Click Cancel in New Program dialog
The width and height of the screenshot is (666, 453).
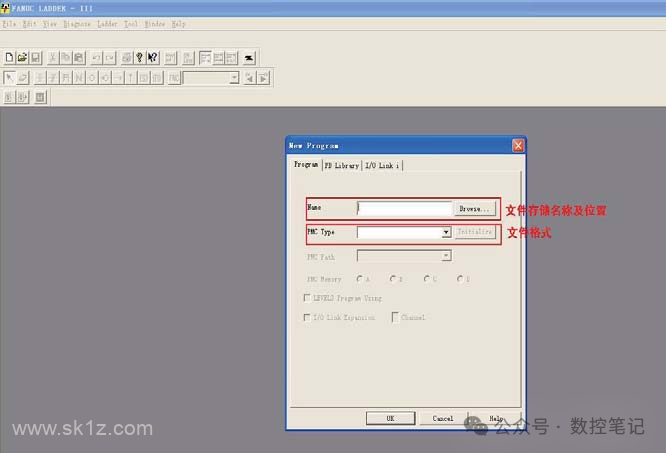click(443, 418)
